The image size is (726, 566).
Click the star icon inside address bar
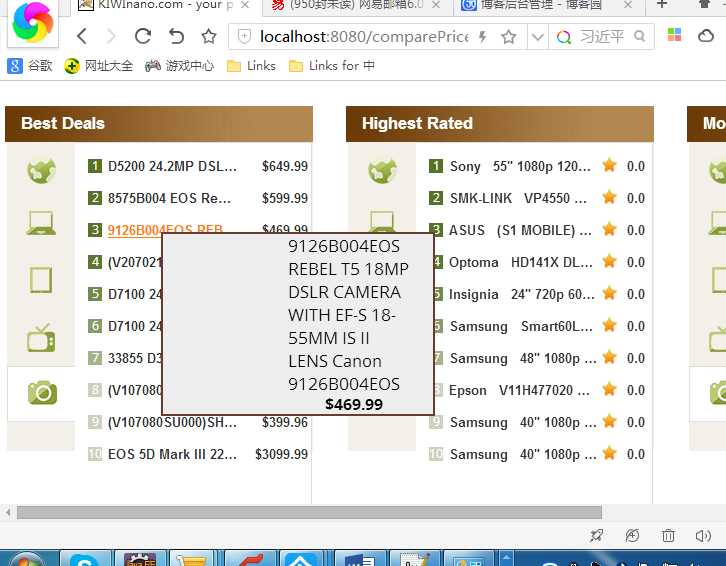point(508,37)
